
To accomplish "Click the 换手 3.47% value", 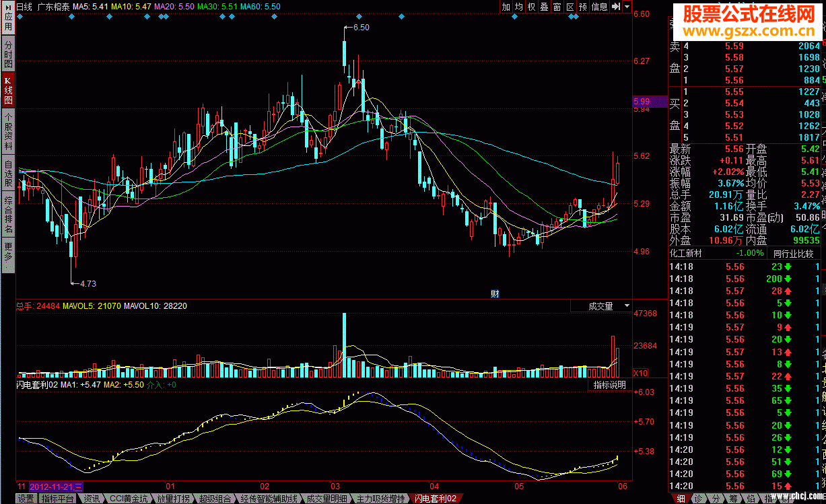I will pos(806,205).
